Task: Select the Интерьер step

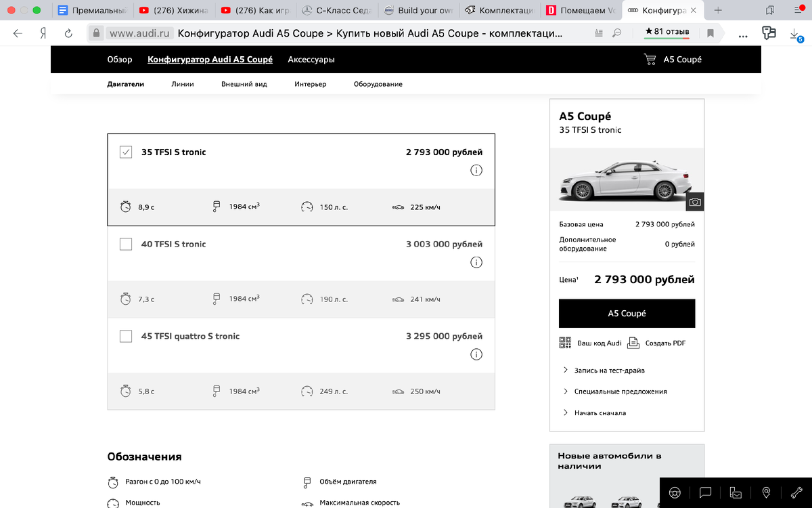Action: click(x=311, y=84)
